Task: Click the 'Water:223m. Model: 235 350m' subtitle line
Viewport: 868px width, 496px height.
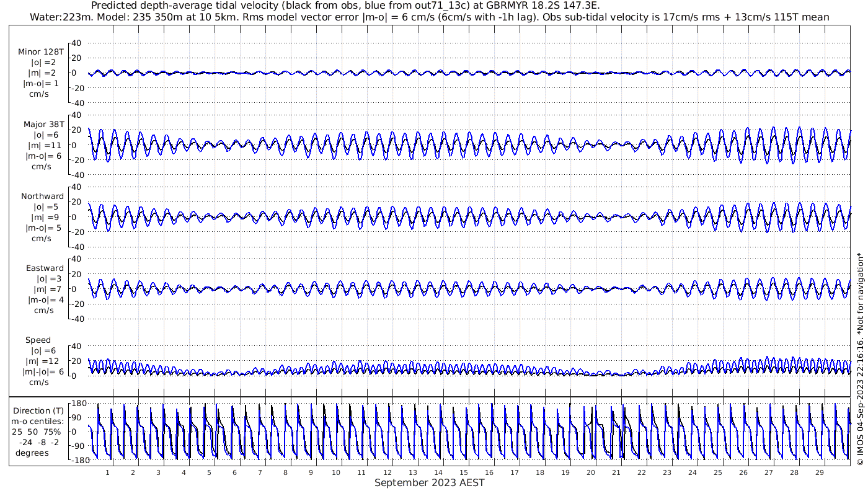Action: [429, 17]
